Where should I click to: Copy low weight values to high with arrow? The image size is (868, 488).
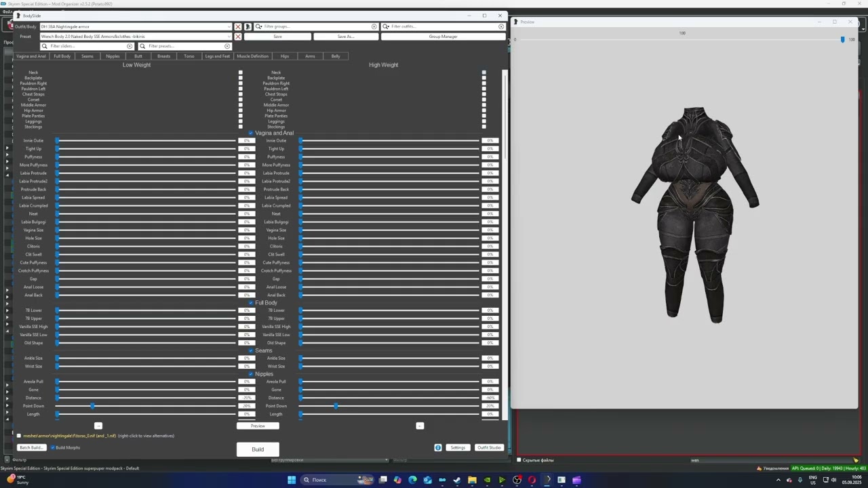(x=98, y=426)
